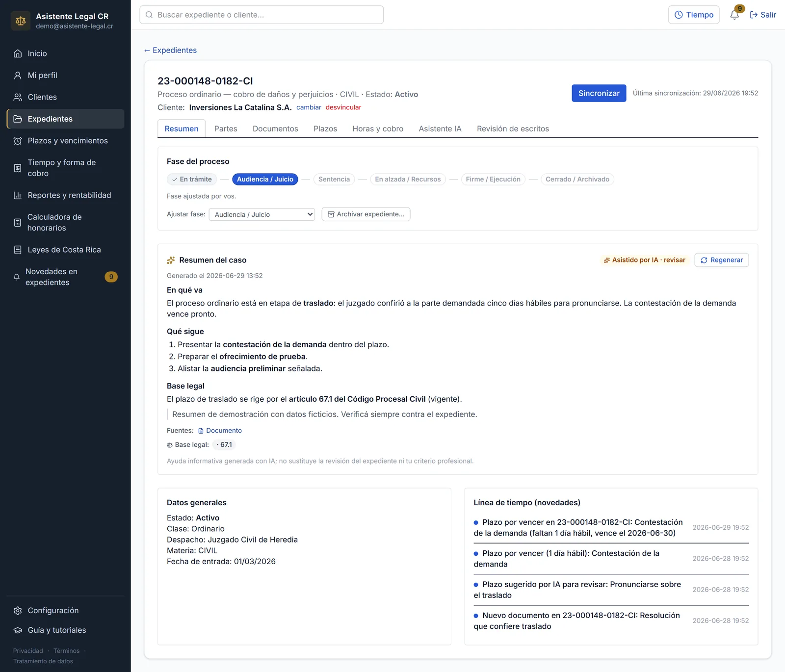This screenshot has width=785, height=672.
Task: Click the search magnifier icon
Action: tap(149, 15)
